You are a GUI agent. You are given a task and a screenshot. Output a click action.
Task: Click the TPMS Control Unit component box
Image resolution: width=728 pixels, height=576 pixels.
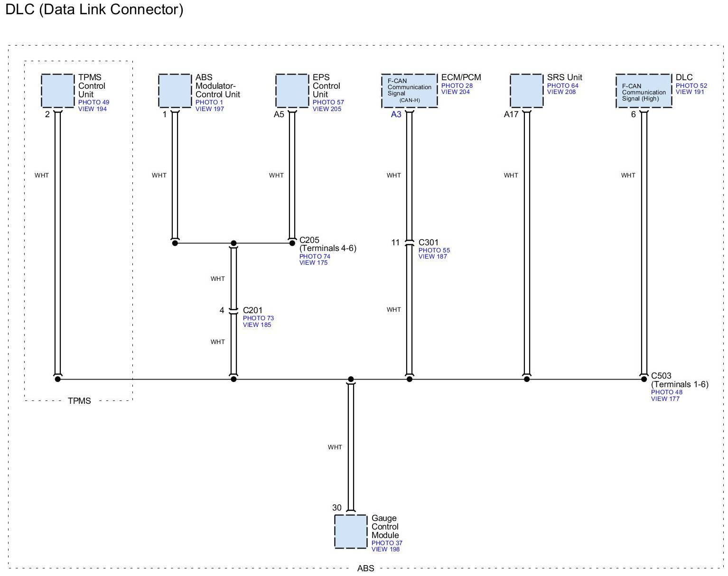point(58,91)
